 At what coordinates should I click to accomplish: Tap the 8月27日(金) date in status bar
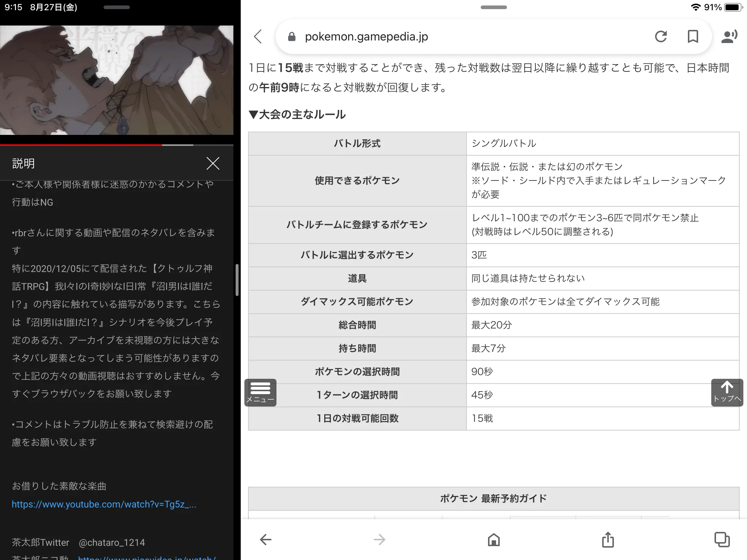tap(54, 7)
